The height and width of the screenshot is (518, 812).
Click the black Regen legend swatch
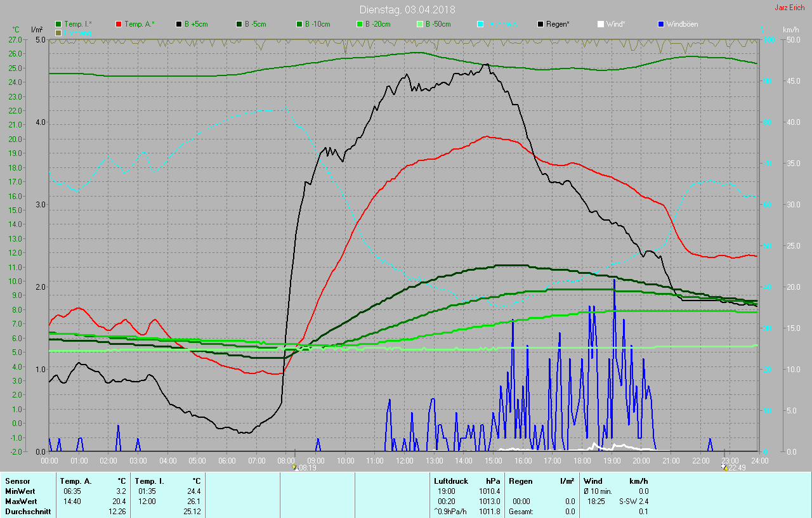click(x=540, y=24)
